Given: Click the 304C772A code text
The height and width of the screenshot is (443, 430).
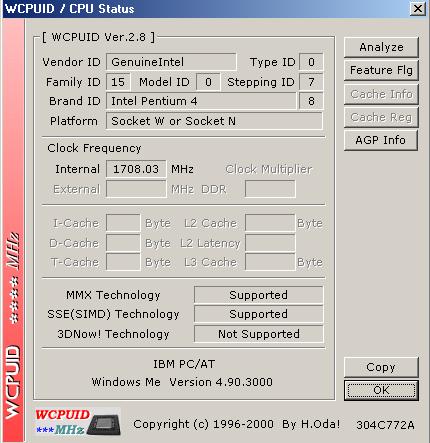Looking at the screenshot, I should coord(386,425).
